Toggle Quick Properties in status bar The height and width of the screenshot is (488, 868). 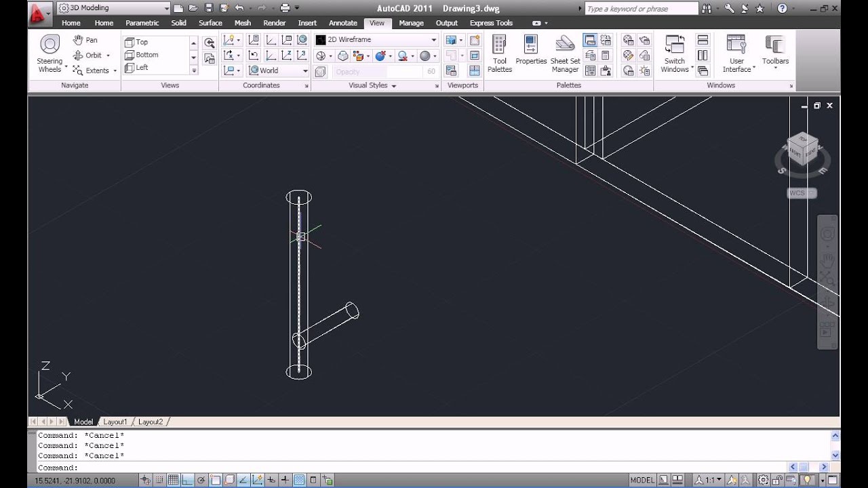[313, 480]
